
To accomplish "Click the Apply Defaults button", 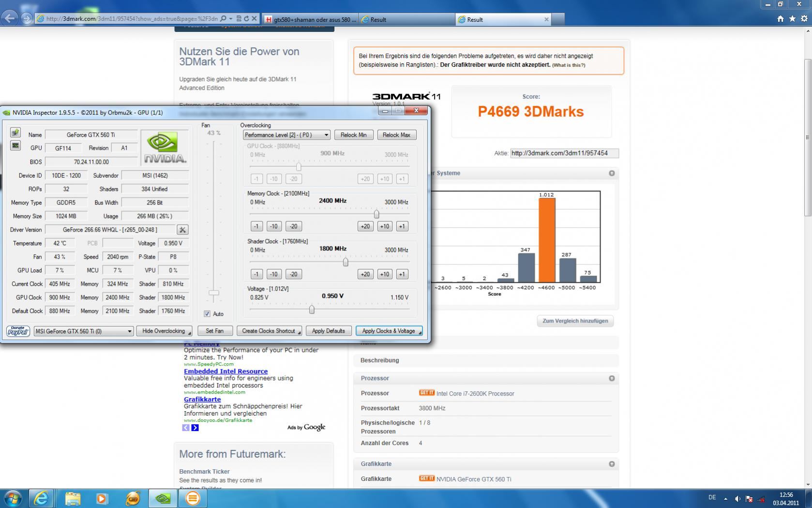I will [329, 331].
